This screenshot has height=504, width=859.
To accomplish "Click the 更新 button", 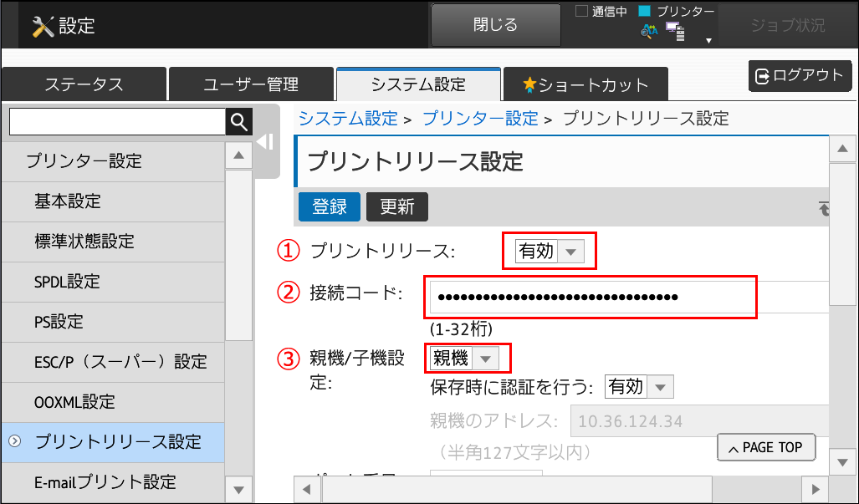I will point(397,206).
